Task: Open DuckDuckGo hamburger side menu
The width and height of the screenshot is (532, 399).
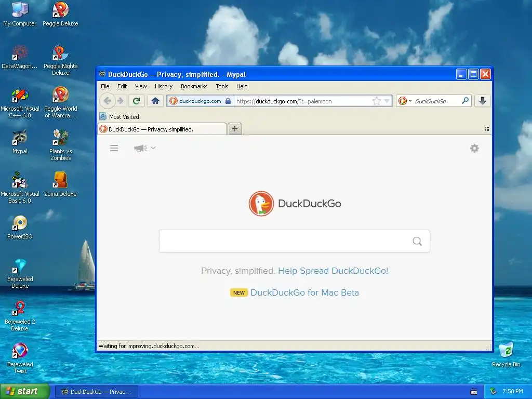Action: tap(114, 148)
